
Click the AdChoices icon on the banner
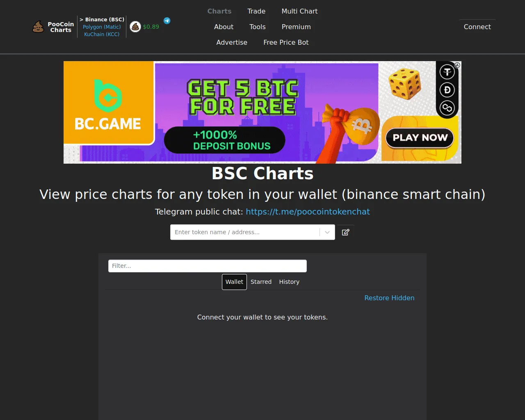point(457,65)
